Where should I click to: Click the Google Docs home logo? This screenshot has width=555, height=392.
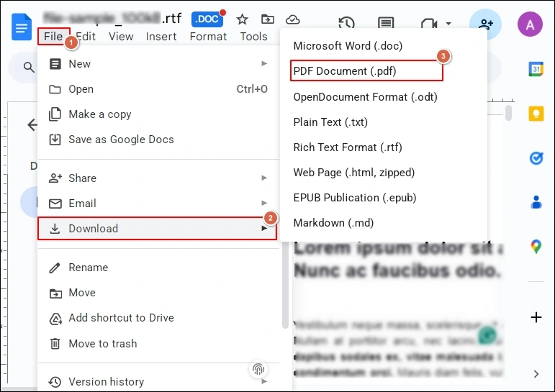coord(22,27)
